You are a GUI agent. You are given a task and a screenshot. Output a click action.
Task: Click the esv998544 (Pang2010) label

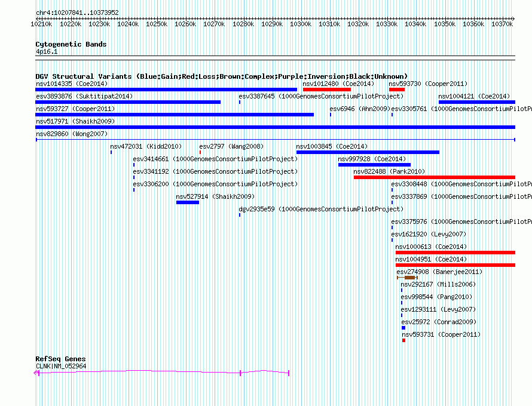coord(436,297)
